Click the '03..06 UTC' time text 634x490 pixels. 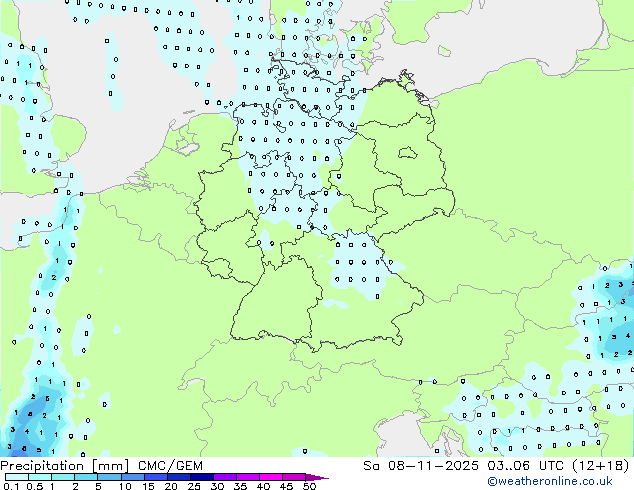(x=525, y=466)
